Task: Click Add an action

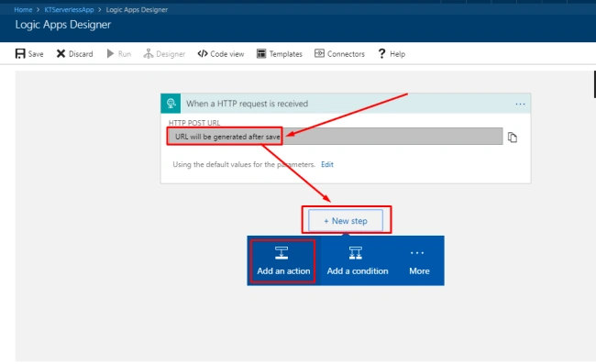Action: 283,261
